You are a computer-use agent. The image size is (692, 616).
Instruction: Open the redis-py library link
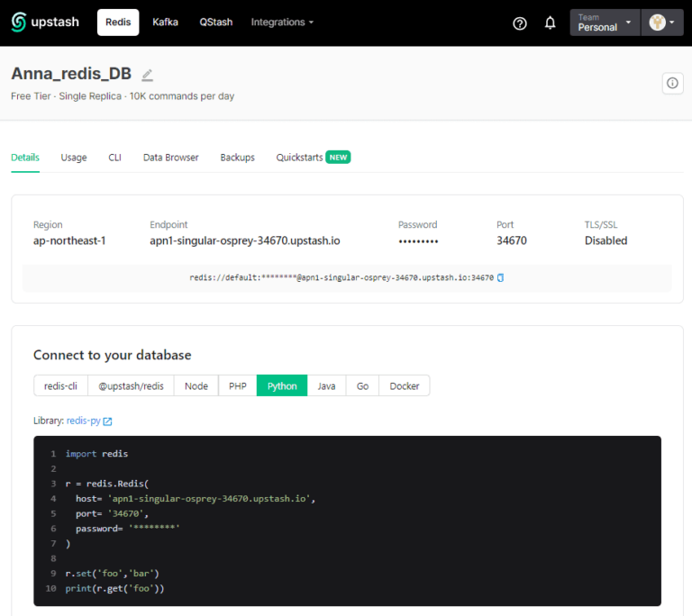[x=89, y=421]
